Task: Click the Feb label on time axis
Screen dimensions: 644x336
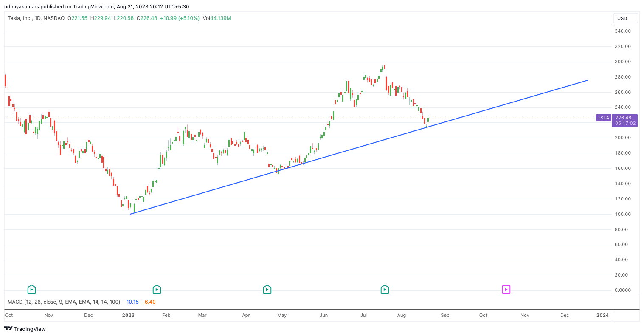Action: [x=166, y=315]
